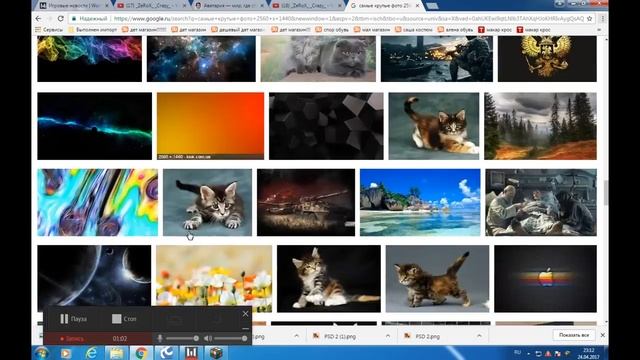Go back to the previous page in Chrome
Image resolution: width=640 pixels, height=360 pixels.
38,18
